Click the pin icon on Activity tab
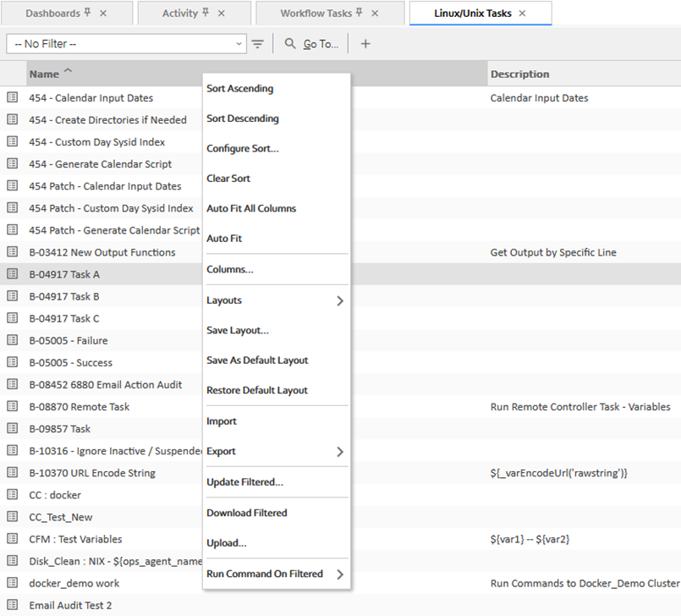This screenshot has height=616, width=681. [206, 14]
